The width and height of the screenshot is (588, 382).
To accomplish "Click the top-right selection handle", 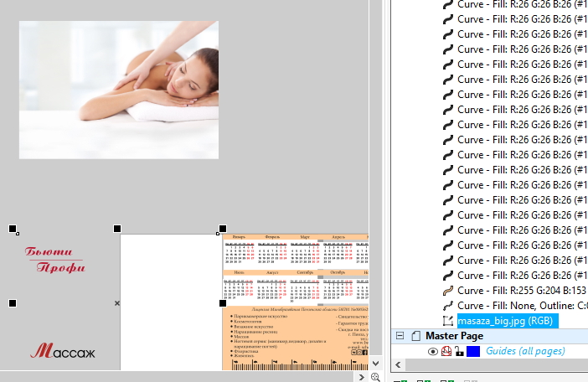I will [222, 229].
